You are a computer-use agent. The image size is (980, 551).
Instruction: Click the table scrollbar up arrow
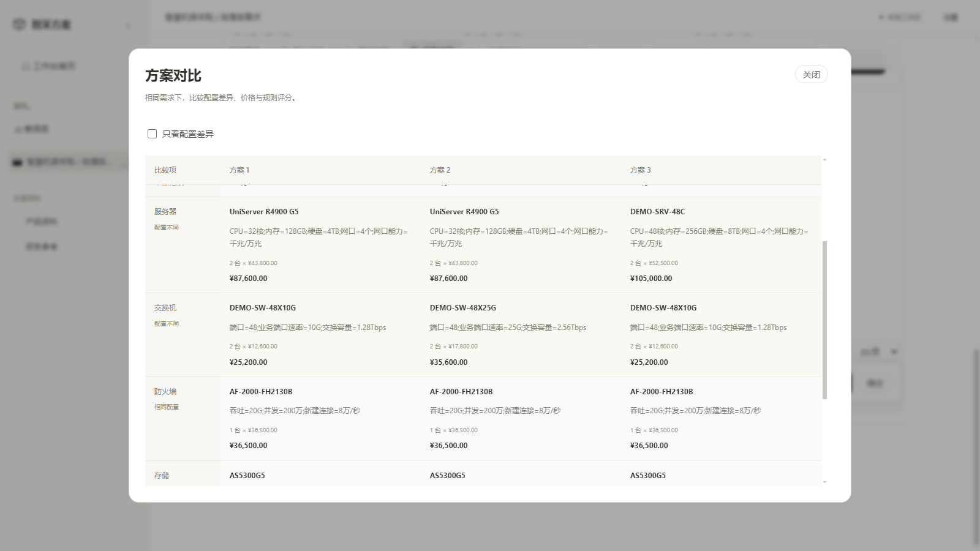pos(824,159)
